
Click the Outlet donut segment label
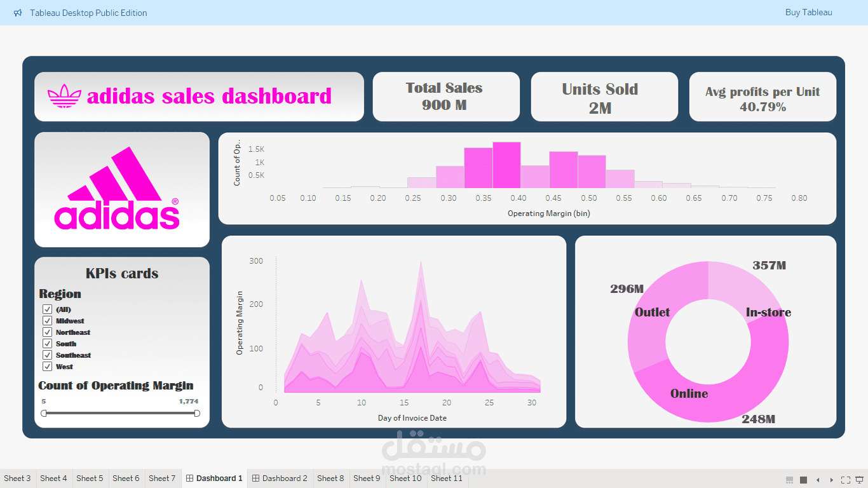(x=652, y=312)
